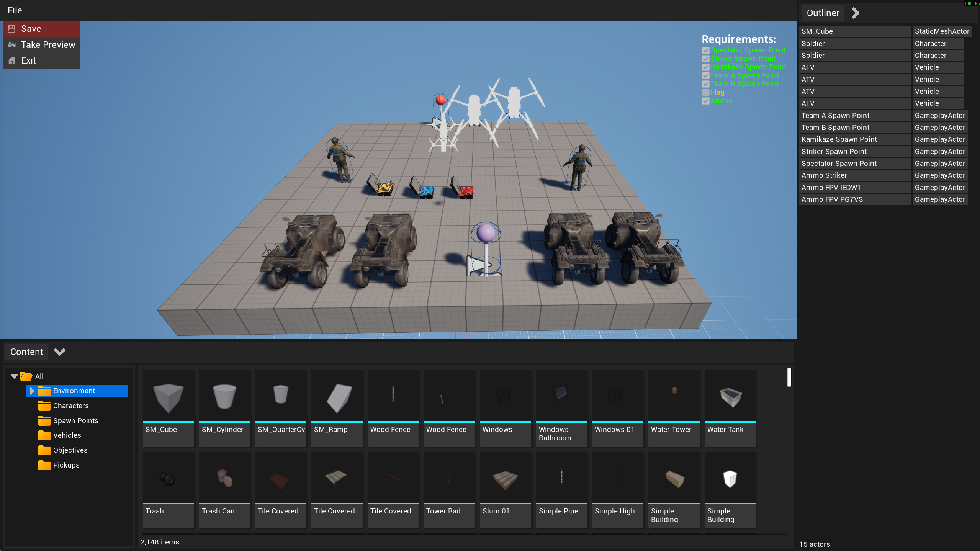Toggle the Flag requirement checkbox
The height and width of the screenshot is (551, 980).
point(705,92)
